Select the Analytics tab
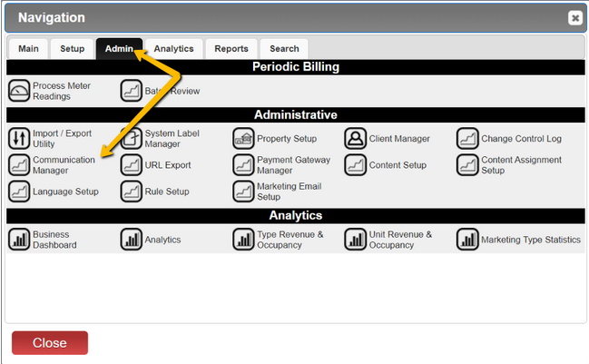Viewport: 589px width, 364px height. [x=174, y=49]
